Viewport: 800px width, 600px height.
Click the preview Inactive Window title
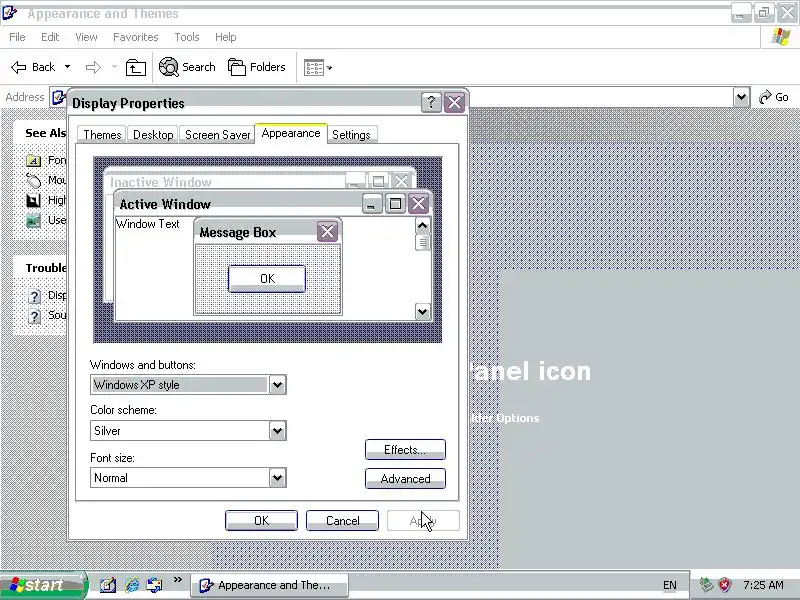[x=161, y=182]
